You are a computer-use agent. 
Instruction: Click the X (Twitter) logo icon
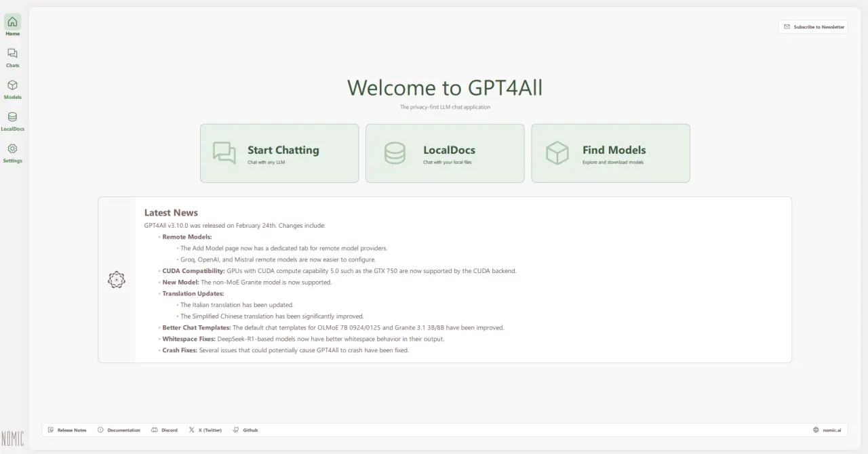coord(192,430)
